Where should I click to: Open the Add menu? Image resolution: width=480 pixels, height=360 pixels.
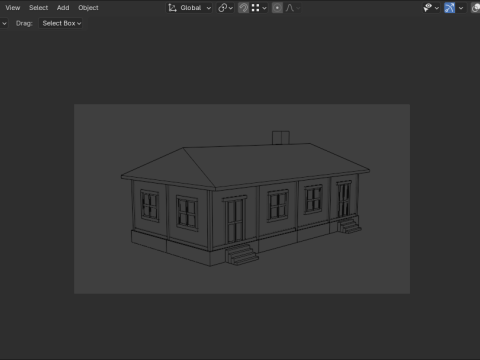pos(63,8)
